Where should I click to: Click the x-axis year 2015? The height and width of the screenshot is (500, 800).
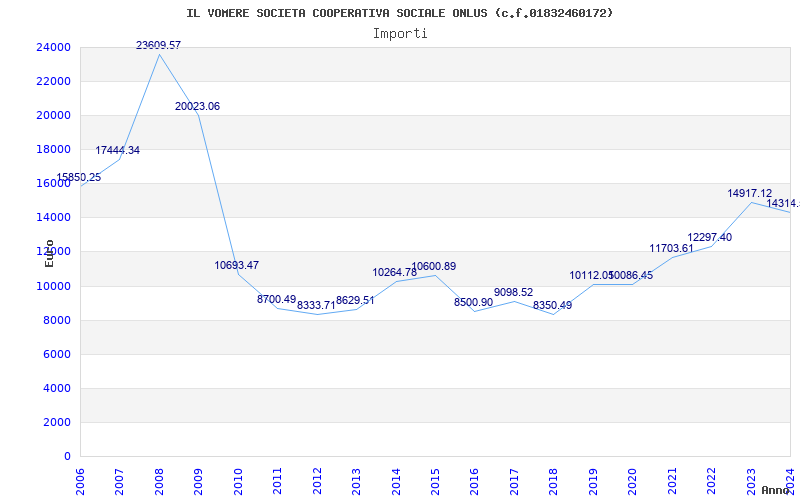pyautogui.click(x=435, y=481)
